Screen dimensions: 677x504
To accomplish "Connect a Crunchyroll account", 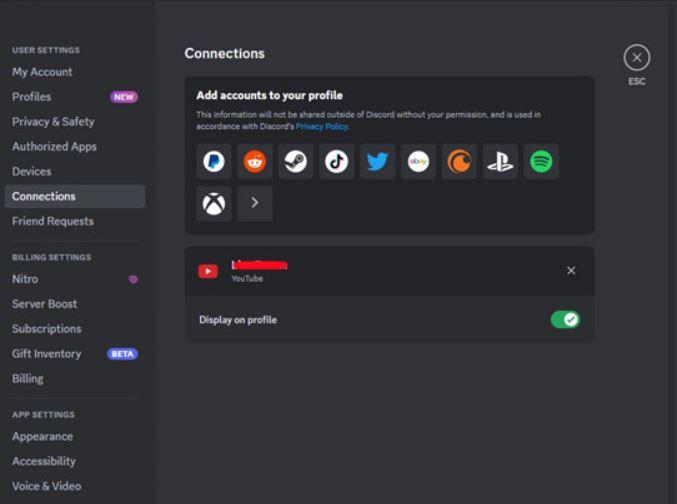I will (x=459, y=162).
